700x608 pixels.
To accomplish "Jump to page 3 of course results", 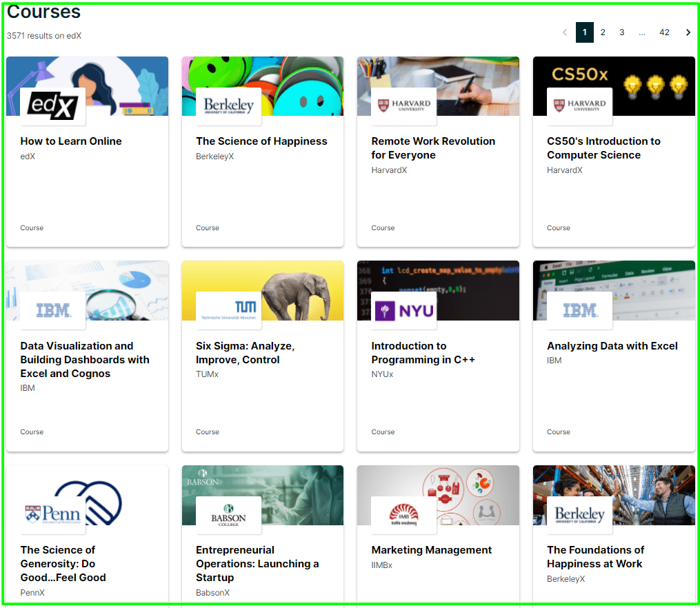I will click(x=621, y=32).
